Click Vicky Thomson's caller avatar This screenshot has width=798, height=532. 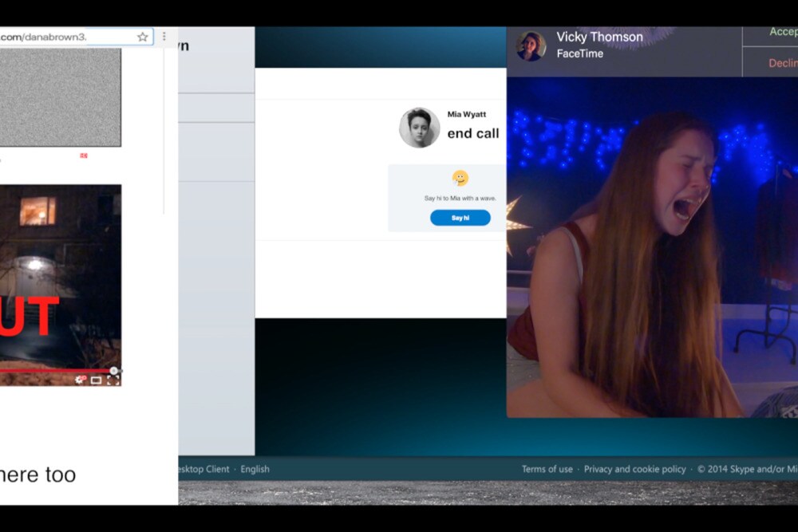531,45
